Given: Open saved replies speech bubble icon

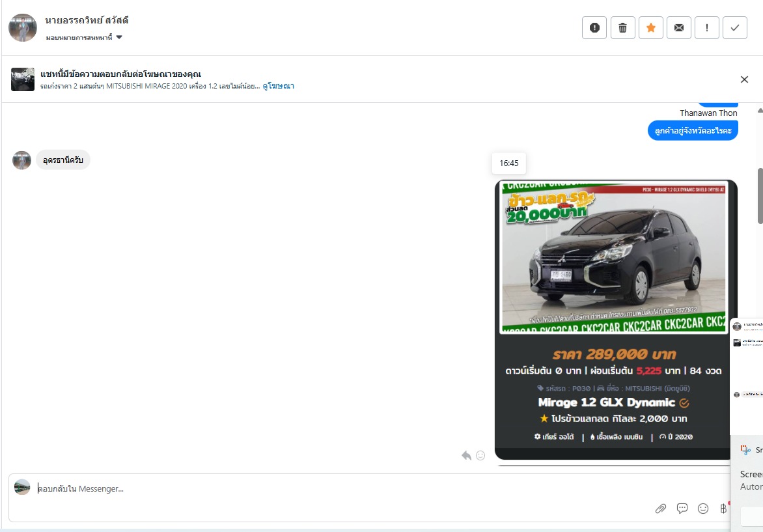Looking at the screenshot, I should 682,509.
